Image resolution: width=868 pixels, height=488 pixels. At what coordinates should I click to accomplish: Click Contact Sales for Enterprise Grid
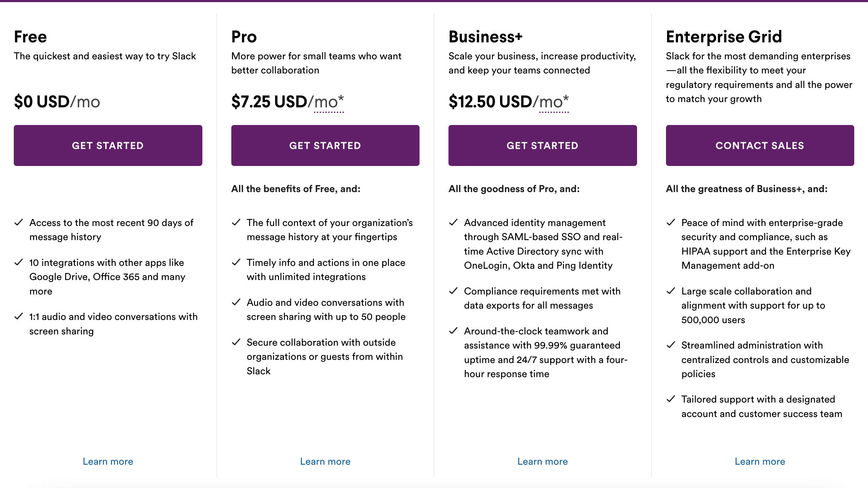point(760,145)
